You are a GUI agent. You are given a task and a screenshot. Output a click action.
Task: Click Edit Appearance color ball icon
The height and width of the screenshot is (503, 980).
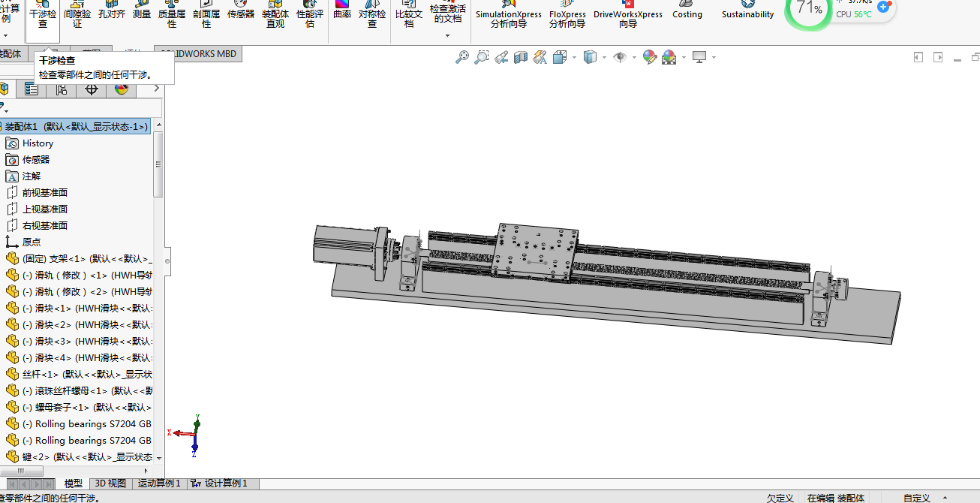650,57
